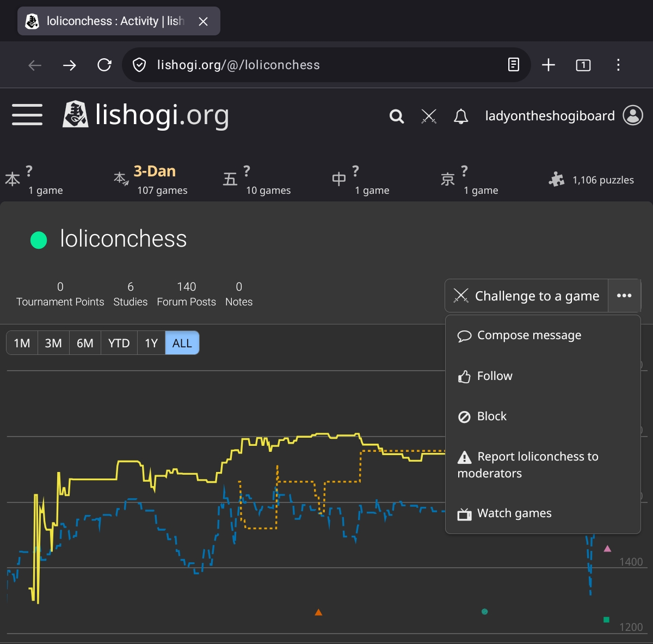Open challenges crossed-swords icon in header
This screenshot has width=653, height=644.
(x=429, y=116)
